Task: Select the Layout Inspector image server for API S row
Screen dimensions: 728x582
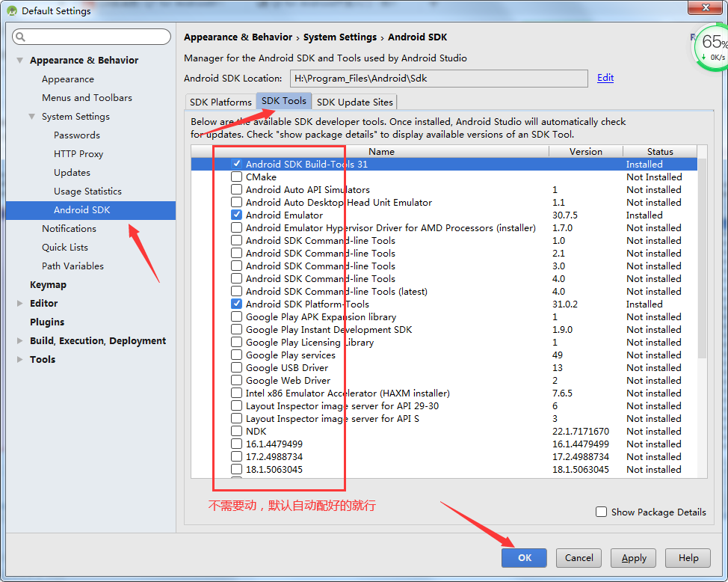Action: pos(444,418)
